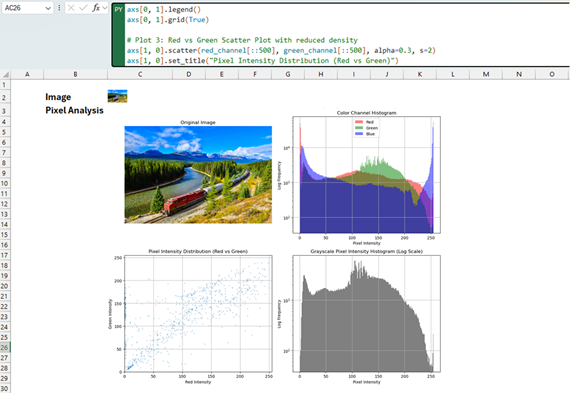The image size is (570, 393).
Task: Select column L header
Action: click(x=453, y=74)
